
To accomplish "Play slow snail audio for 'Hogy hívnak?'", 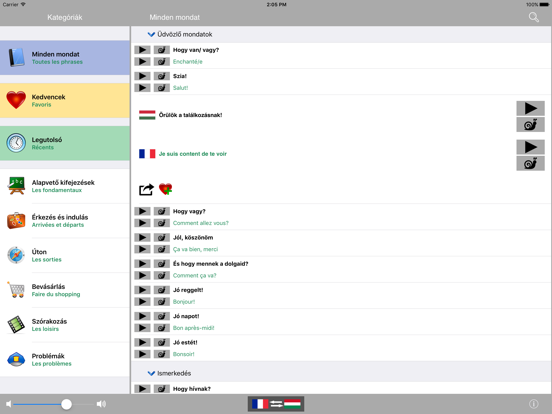I will pyautogui.click(x=162, y=389).
